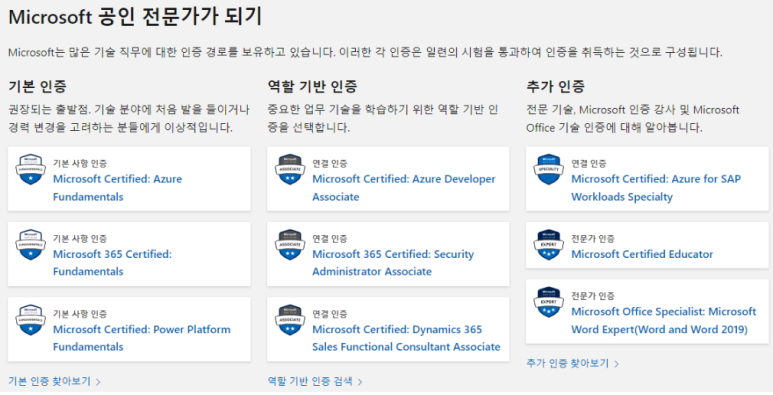Click the 역할 기반 인증 section heading
The height and width of the screenshot is (395, 773).
point(313,87)
